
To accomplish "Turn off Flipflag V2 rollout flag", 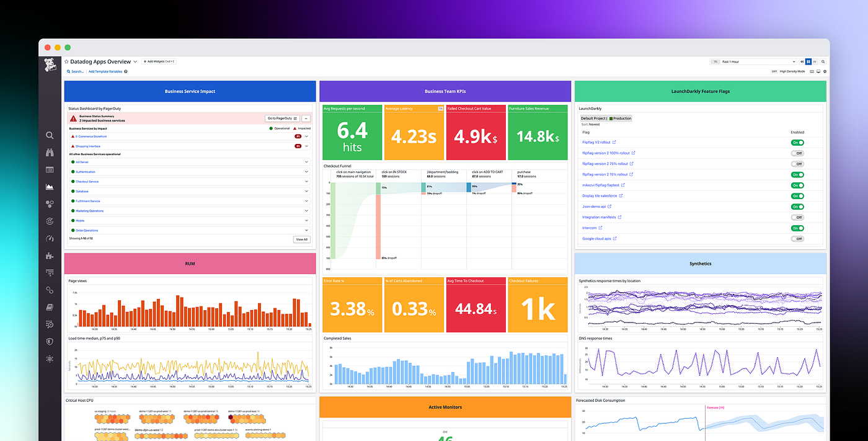I will [x=797, y=143].
